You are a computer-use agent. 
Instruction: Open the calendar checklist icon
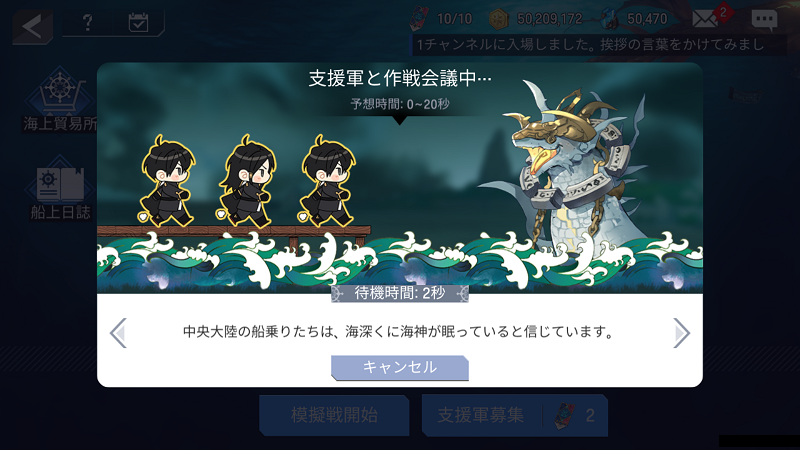click(138, 22)
